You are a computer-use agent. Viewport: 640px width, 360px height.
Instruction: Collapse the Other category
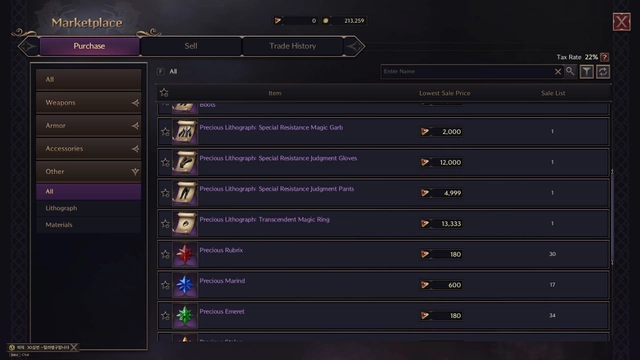[x=89, y=171]
